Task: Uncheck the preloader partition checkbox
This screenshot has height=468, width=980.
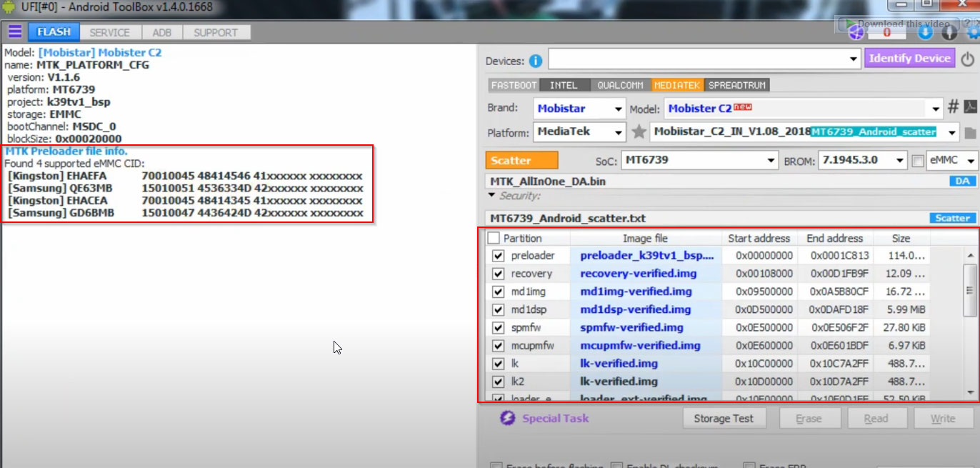Action: (498, 256)
